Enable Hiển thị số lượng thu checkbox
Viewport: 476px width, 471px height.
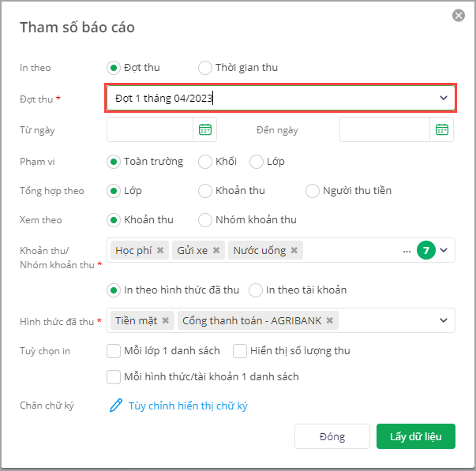[x=240, y=351]
